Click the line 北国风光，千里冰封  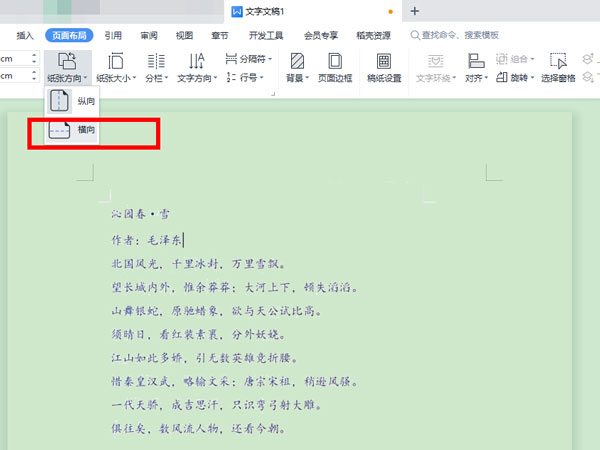[198, 264]
